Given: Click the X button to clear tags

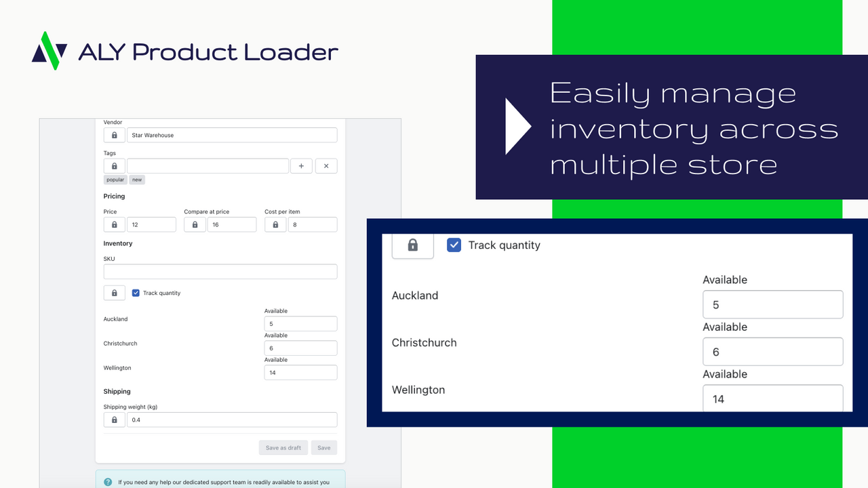Looking at the screenshot, I should coord(326,166).
